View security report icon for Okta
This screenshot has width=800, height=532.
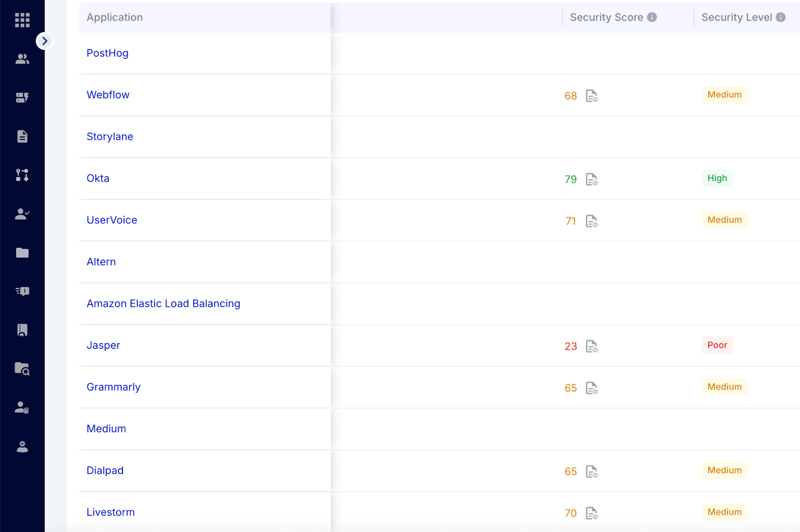[x=592, y=179]
